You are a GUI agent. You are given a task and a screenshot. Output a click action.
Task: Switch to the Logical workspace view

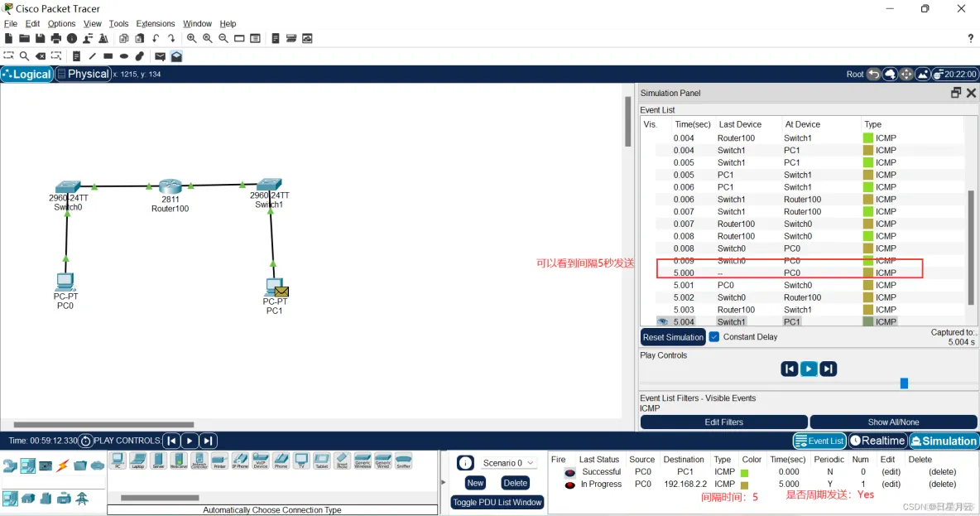coord(26,74)
